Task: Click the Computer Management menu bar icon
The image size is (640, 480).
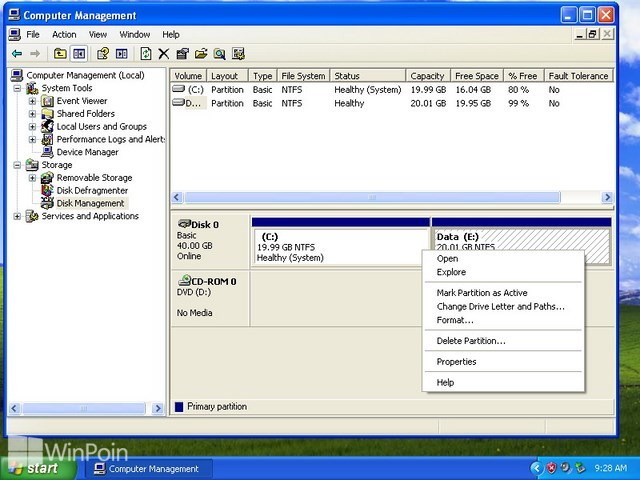Action: click(14, 35)
